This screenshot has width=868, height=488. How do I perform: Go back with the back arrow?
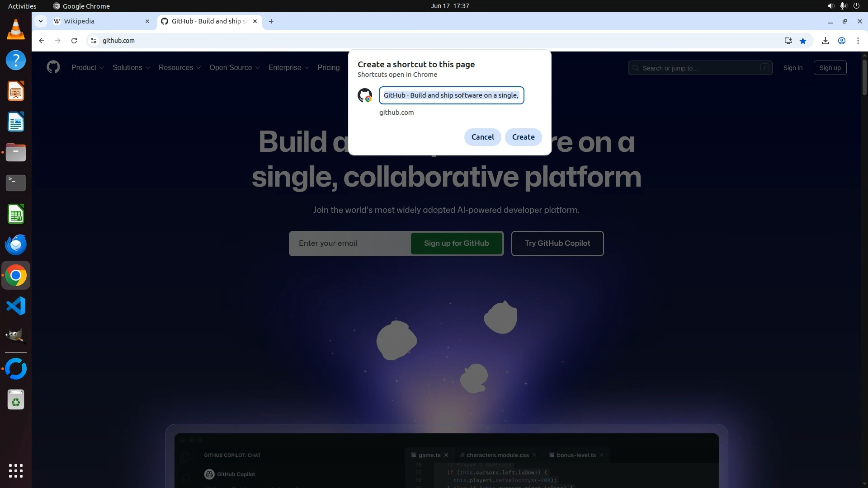[42, 41]
